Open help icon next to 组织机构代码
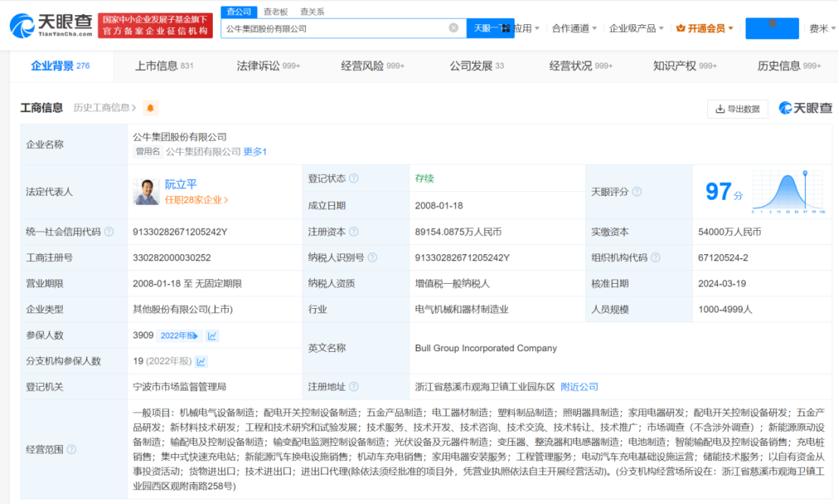 click(x=656, y=257)
